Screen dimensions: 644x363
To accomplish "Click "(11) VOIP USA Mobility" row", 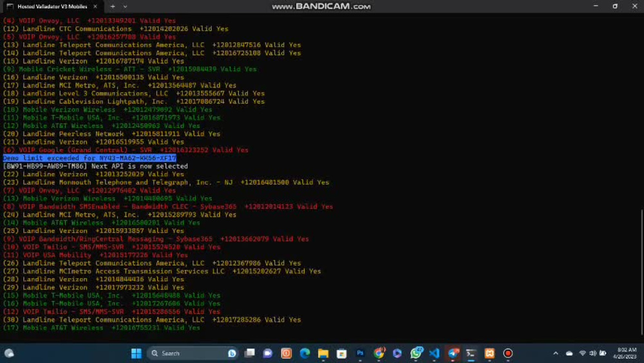I will [x=95, y=255].
